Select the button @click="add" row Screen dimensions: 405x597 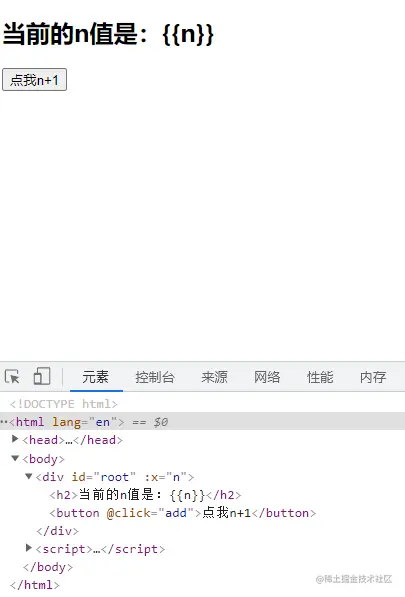(x=182, y=513)
